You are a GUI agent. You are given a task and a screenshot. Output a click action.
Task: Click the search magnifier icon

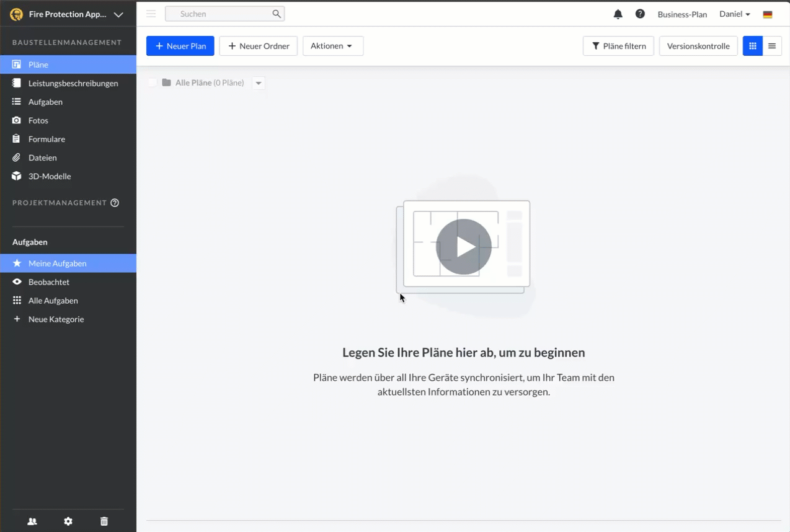[277, 14]
